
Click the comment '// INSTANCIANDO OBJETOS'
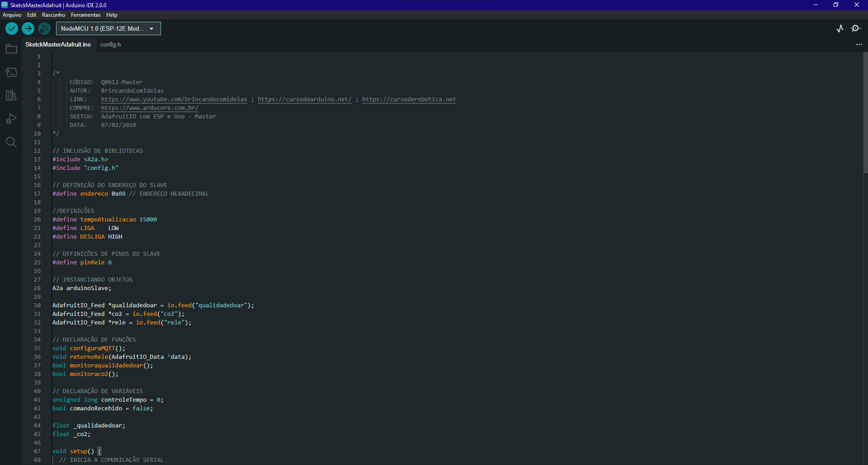pyautogui.click(x=93, y=280)
